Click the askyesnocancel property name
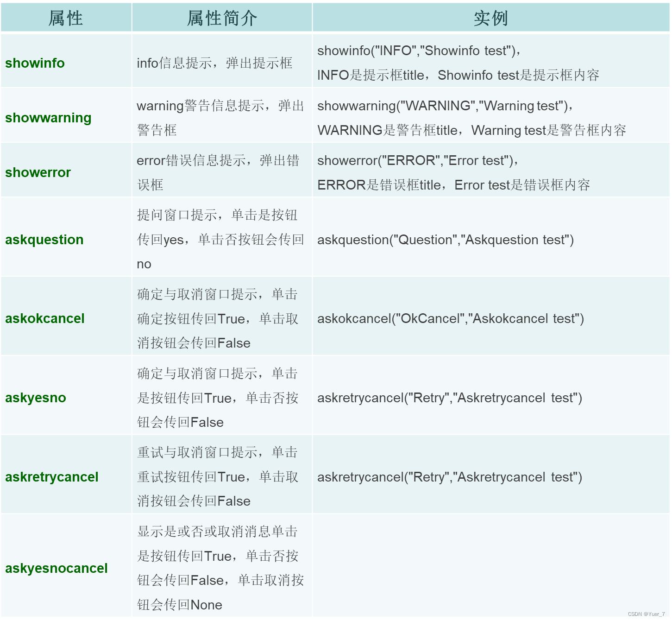Viewport: 672px width, 621px height. (x=57, y=569)
